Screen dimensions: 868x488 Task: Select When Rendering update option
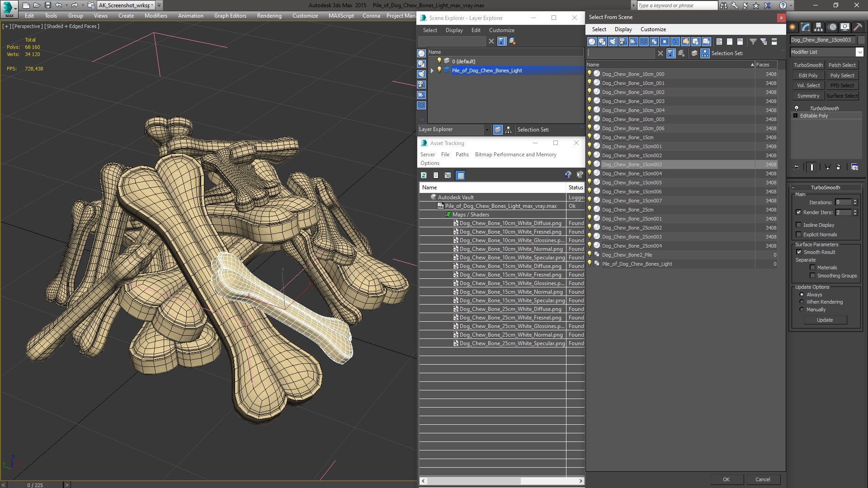pyautogui.click(x=802, y=302)
